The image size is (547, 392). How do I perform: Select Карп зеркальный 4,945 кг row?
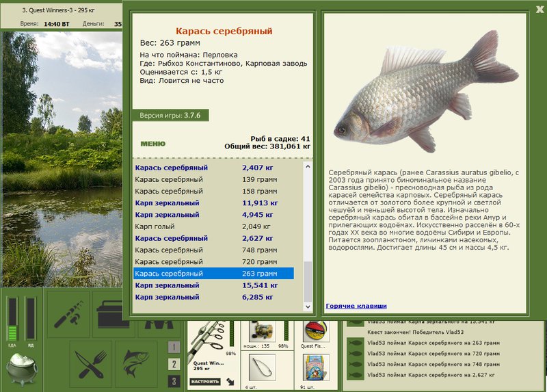pos(213,215)
